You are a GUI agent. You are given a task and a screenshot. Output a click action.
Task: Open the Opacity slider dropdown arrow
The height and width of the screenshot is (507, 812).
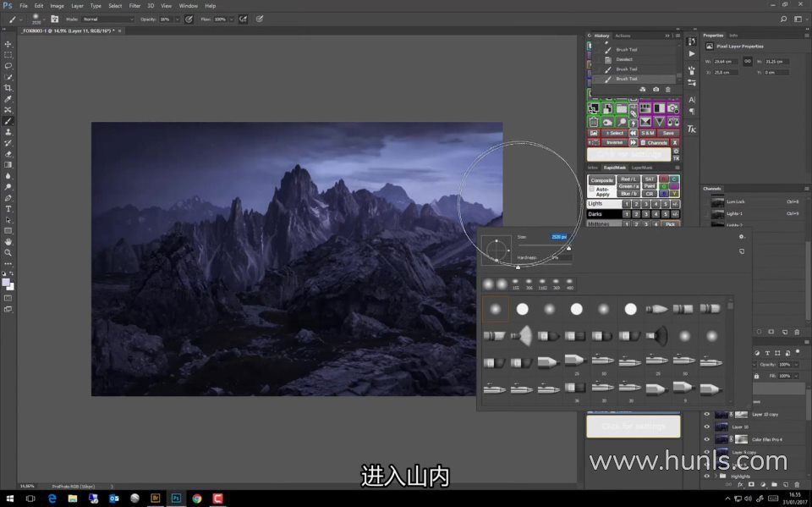[x=177, y=19]
